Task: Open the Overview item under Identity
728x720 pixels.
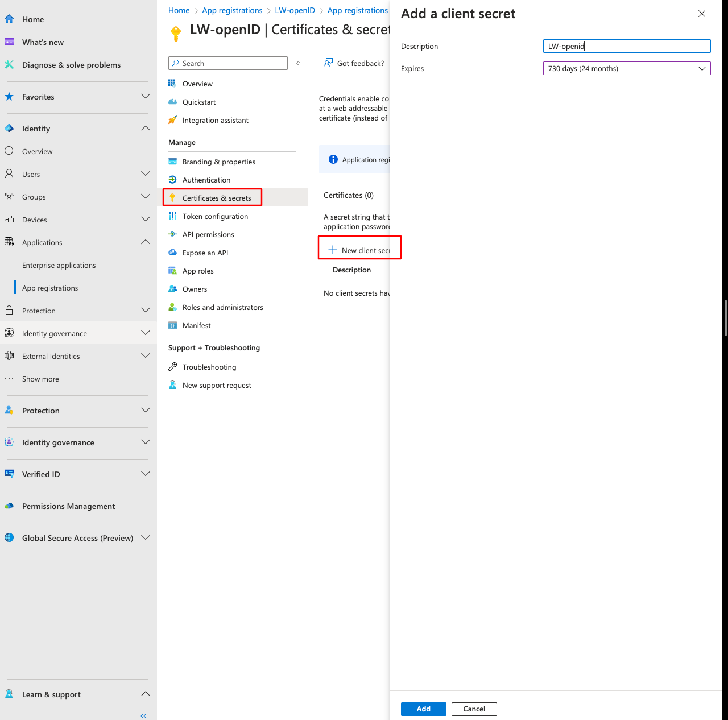Action: pyautogui.click(x=37, y=151)
